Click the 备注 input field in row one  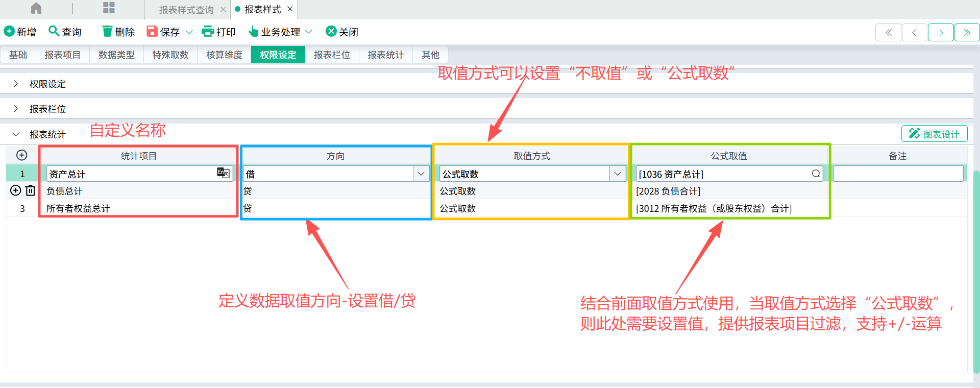click(x=898, y=174)
